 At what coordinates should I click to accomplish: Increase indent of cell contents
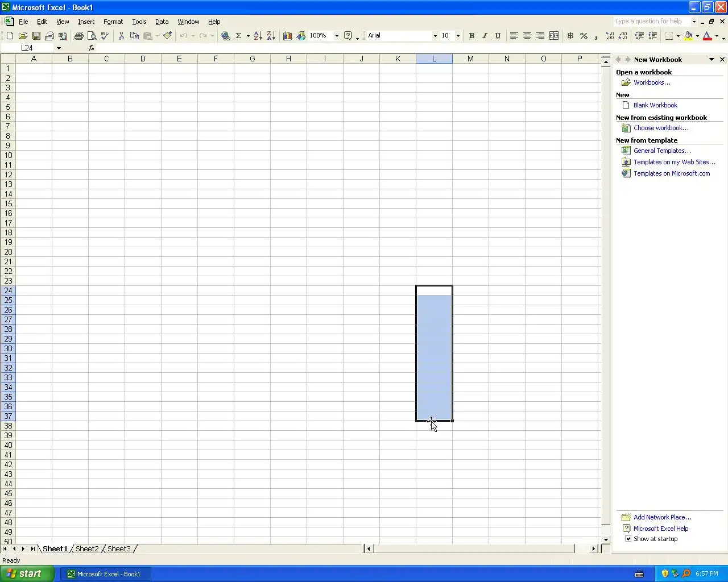[652, 36]
